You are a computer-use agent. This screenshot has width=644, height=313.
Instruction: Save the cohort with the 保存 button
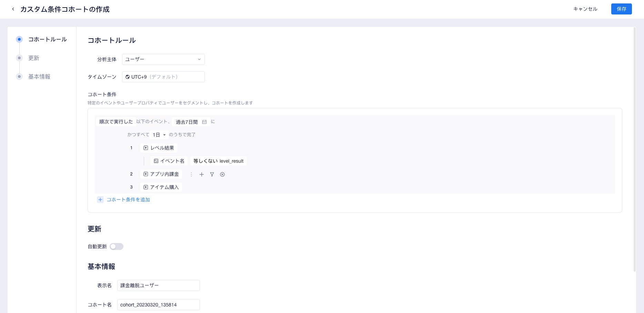click(622, 9)
